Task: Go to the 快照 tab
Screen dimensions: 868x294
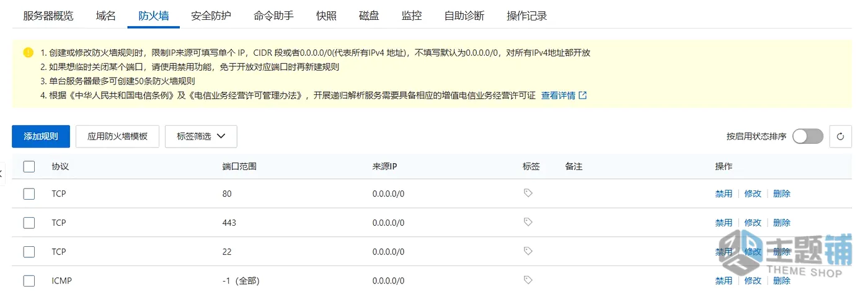Action: [327, 16]
